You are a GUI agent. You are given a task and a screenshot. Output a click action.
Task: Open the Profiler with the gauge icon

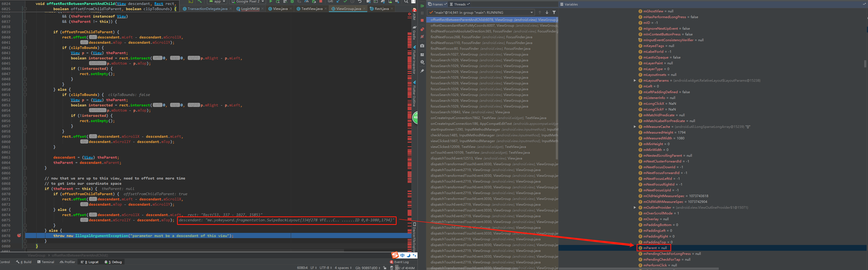[307, 2]
